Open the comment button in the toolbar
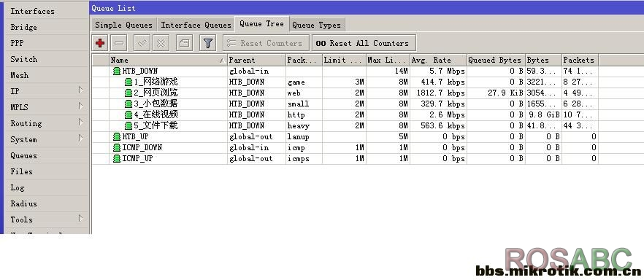 click(185, 43)
